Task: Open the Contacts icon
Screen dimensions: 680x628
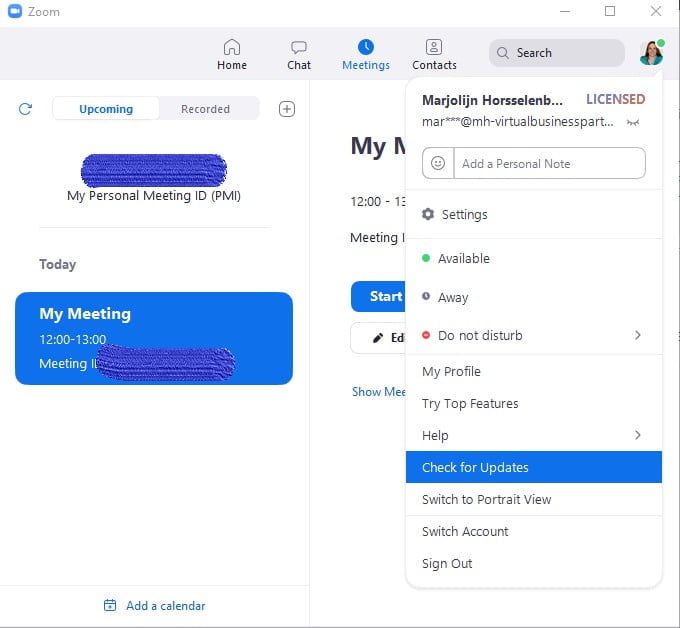Action: point(434,48)
